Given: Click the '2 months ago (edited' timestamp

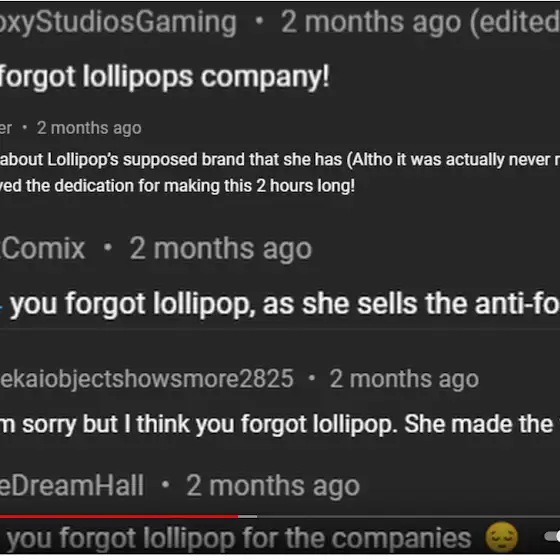Looking at the screenshot, I should point(420,22).
